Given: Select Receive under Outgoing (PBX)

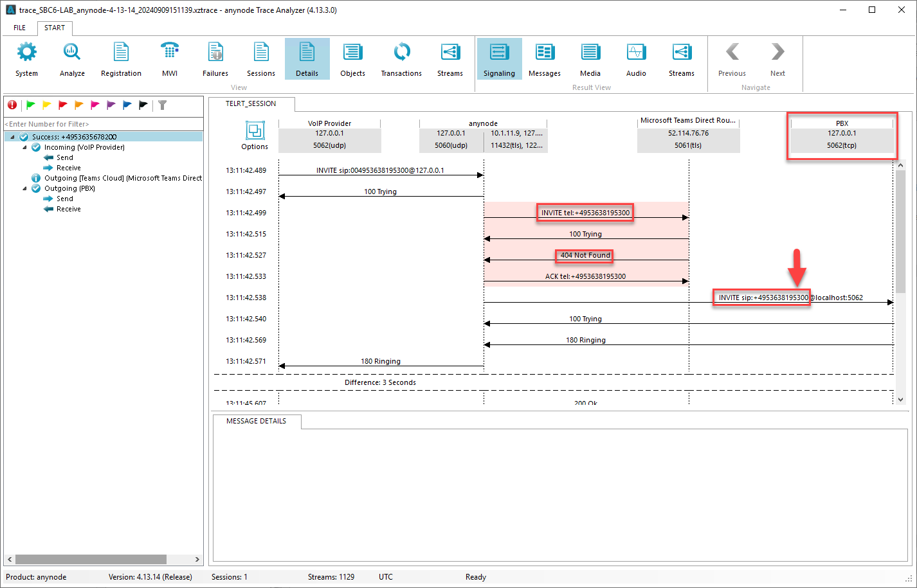Looking at the screenshot, I should tap(68, 209).
